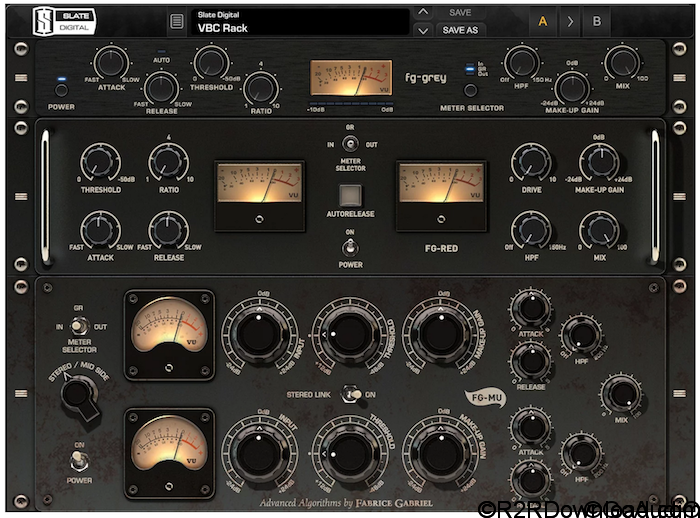Click the FG-Red DRIVE knob

(x=531, y=163)
